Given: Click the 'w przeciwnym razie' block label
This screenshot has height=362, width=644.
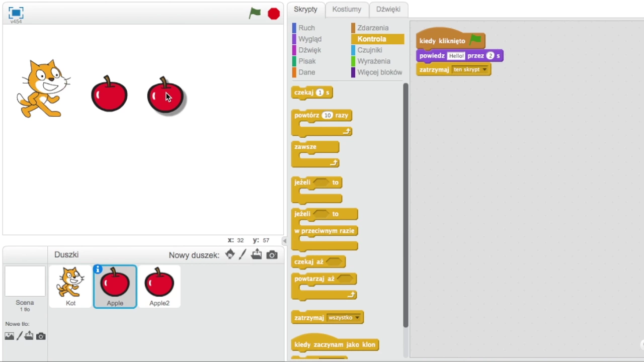Looking at the screenshot, I should pyautogui.click(x=325, y=231).
